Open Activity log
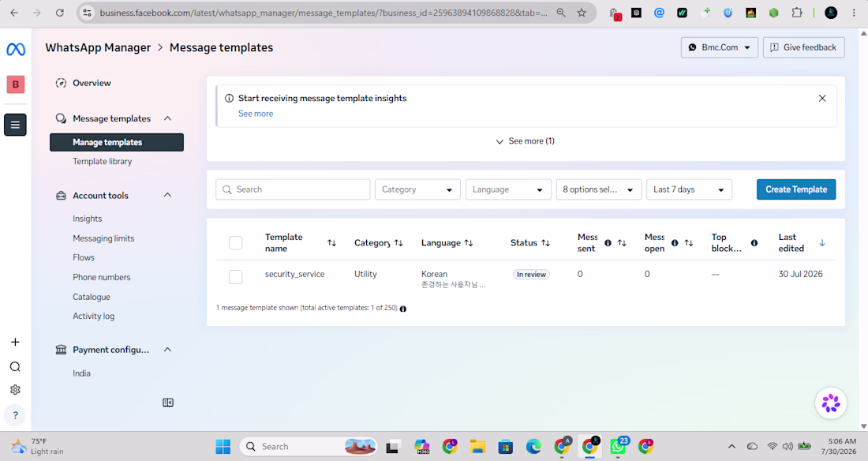 (94, 317)
